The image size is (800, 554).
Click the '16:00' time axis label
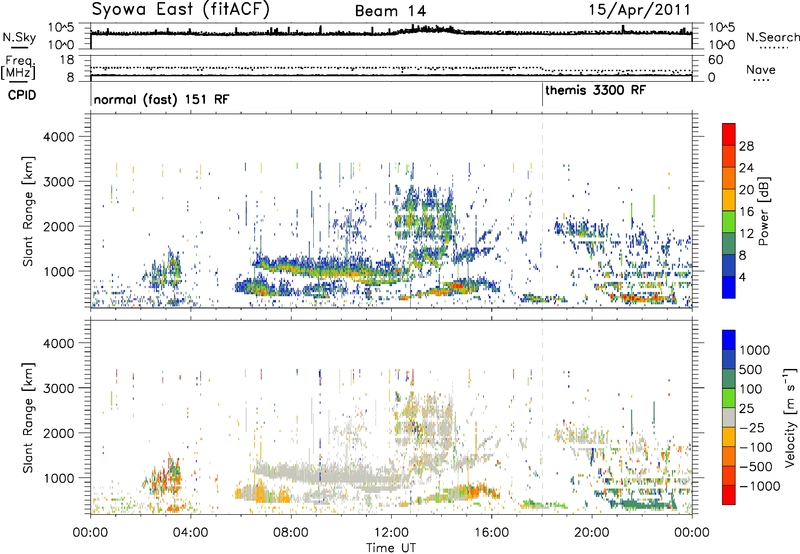pos(491,532)
